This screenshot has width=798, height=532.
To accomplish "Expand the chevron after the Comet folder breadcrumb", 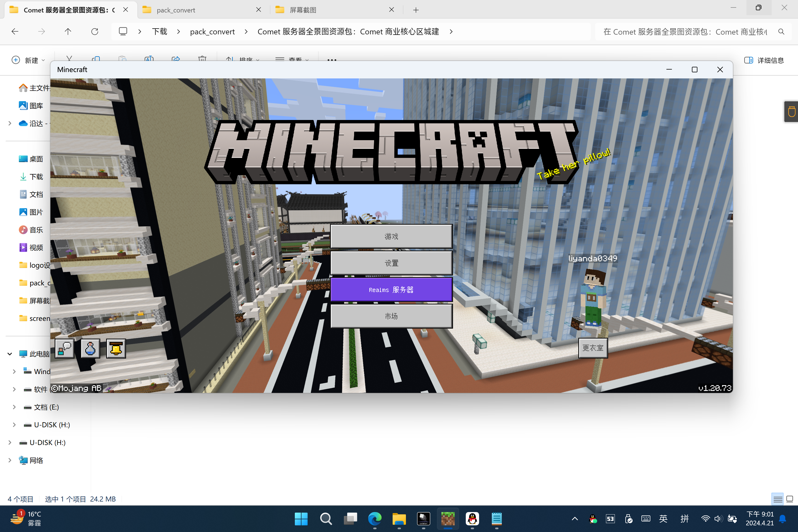I will pyautogui.click(x=451, y=32).
